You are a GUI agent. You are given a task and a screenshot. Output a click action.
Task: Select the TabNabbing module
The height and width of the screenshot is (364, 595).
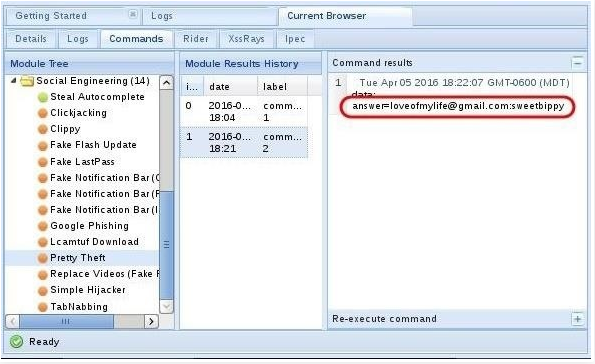79,307
